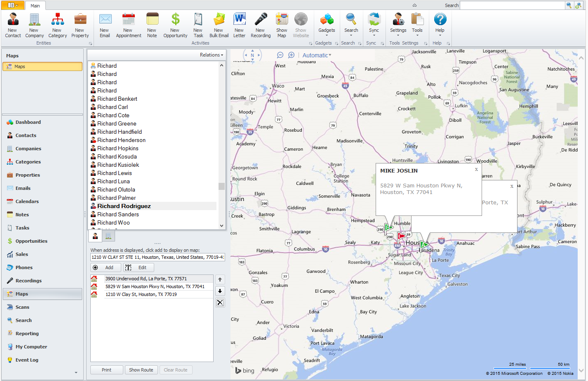
Task: Click the Add address button
Action: (x=106, y=267)
